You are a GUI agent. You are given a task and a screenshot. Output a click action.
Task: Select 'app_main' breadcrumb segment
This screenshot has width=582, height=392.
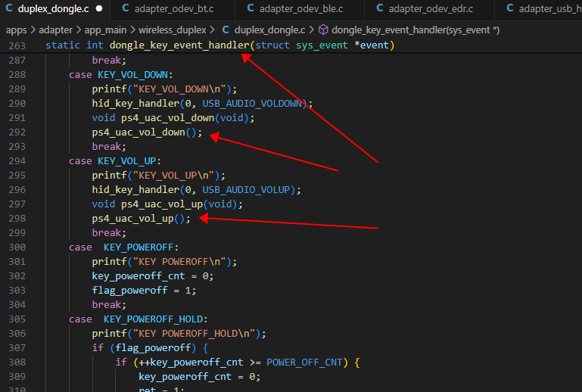[105, 30]
